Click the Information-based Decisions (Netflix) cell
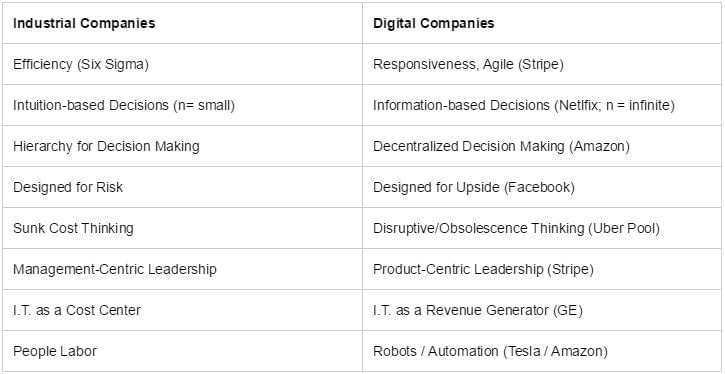The width and height of the screenshot is (725, 374). click(542, 105)
